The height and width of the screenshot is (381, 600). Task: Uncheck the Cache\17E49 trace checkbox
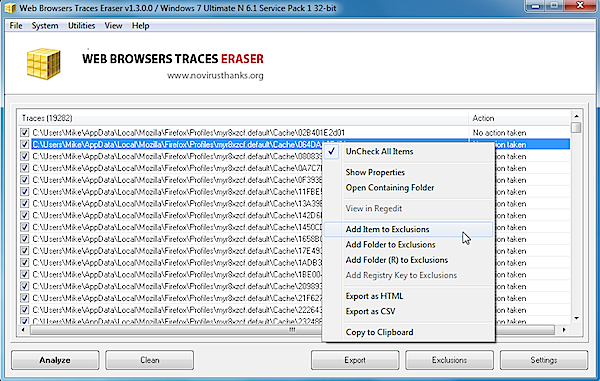pos(24,251)
